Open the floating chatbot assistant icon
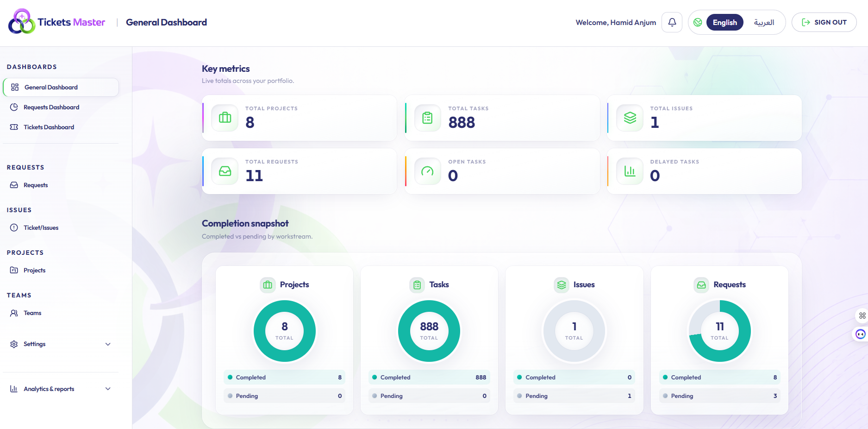 click(860, 334)
